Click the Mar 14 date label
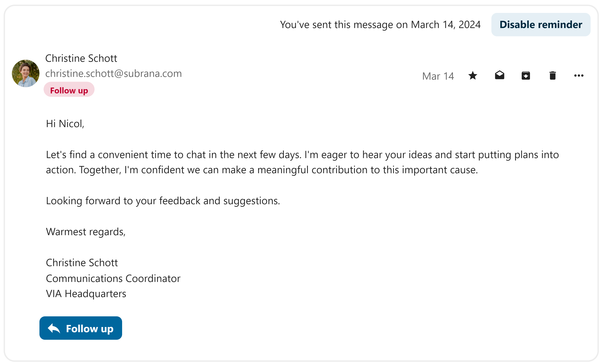 [438, 76]
